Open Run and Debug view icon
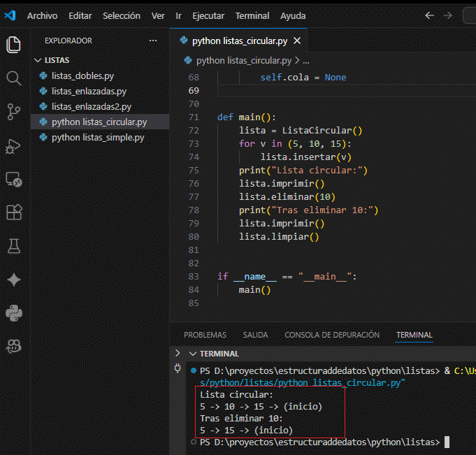This screenshot has width=476, height=455. point(13,145)
